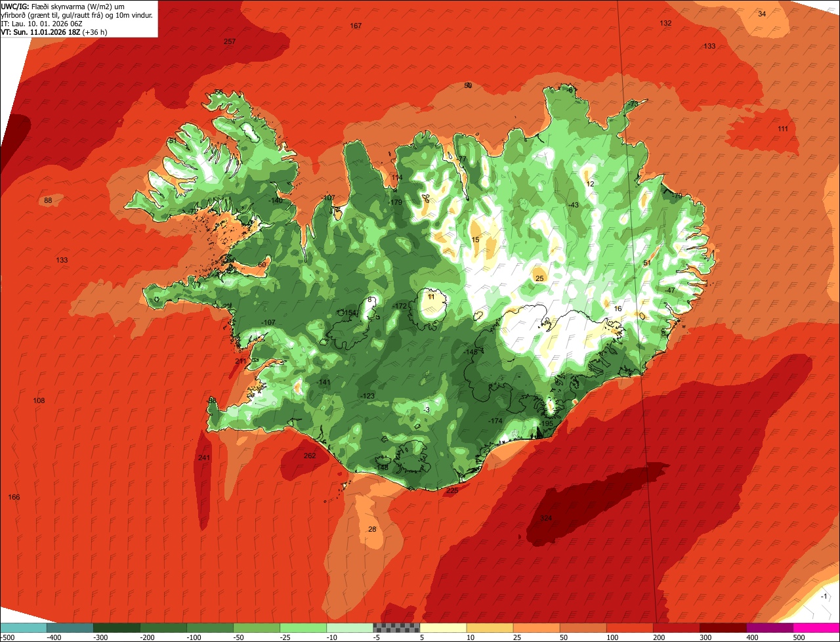
Task: Click the pale yellow swatch between 5 and 10
Action: 443,628
